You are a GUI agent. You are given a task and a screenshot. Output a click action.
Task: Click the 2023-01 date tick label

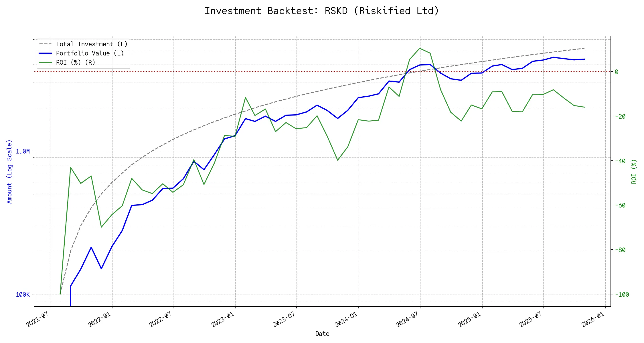click(x=223, y=319)
